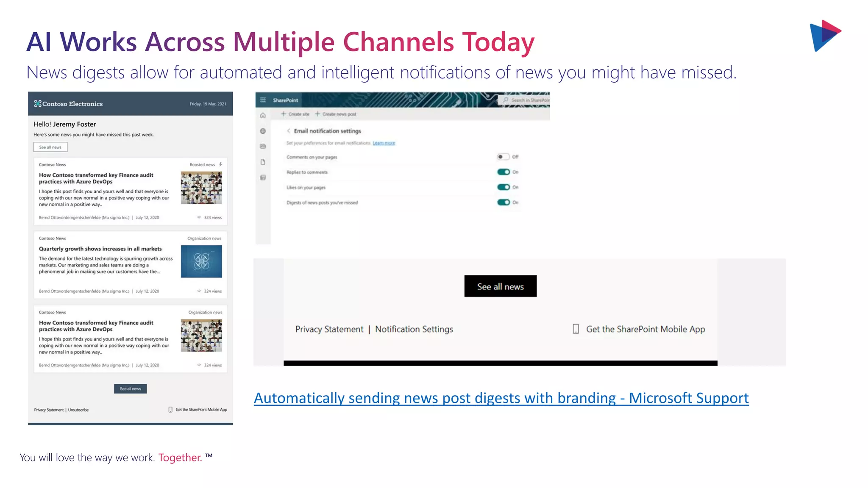The width and height of the screenshot is (868, 488).
Task: Open the file pages icon in SharePoint sidebar
Action: [263, 162]
